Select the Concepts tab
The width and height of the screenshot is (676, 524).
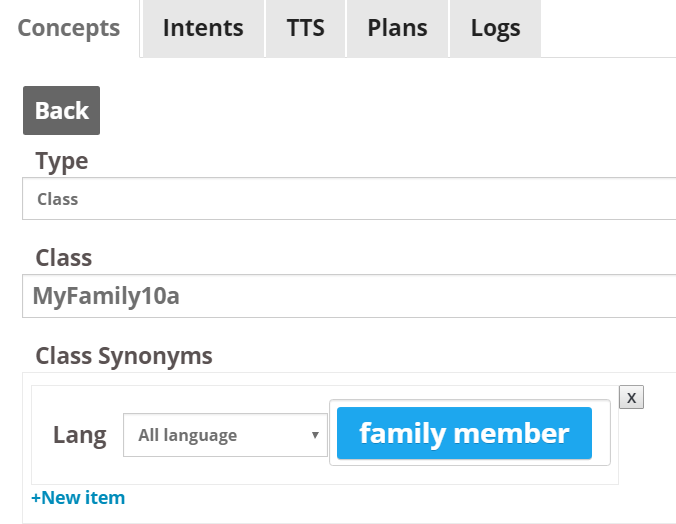tap(69, 28)
